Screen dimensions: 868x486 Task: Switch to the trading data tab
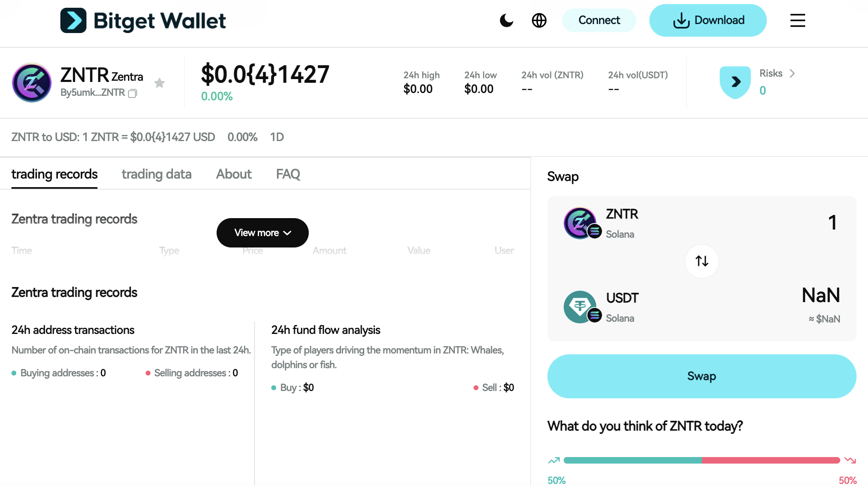pyautogui.click(x=156, y=174)
